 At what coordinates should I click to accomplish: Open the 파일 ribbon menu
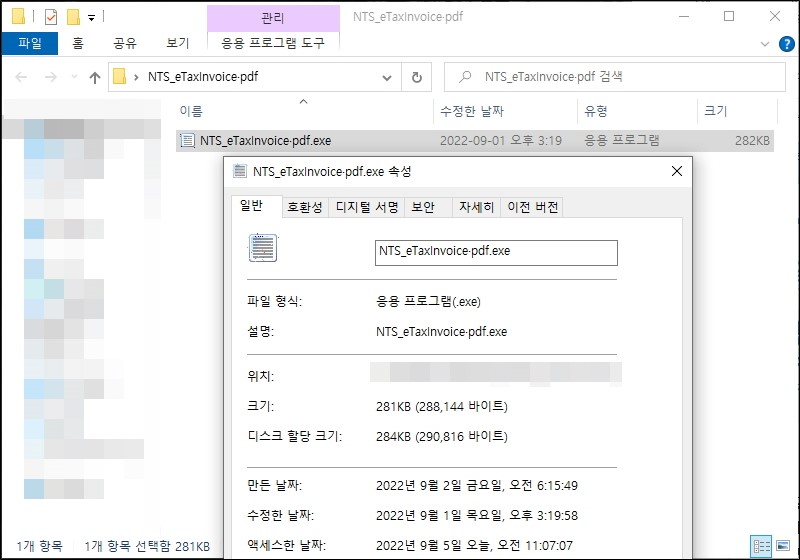(30, 43)
